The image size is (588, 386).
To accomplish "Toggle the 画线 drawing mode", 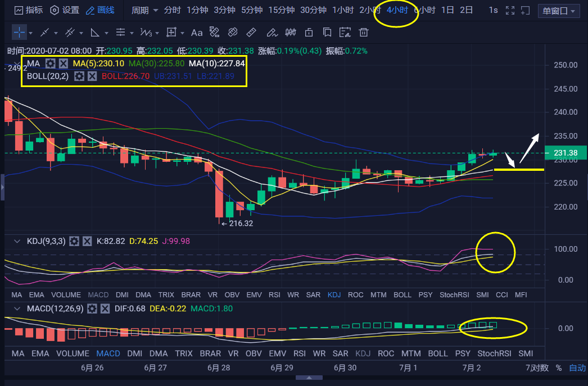I will click(x=100, y=10).
